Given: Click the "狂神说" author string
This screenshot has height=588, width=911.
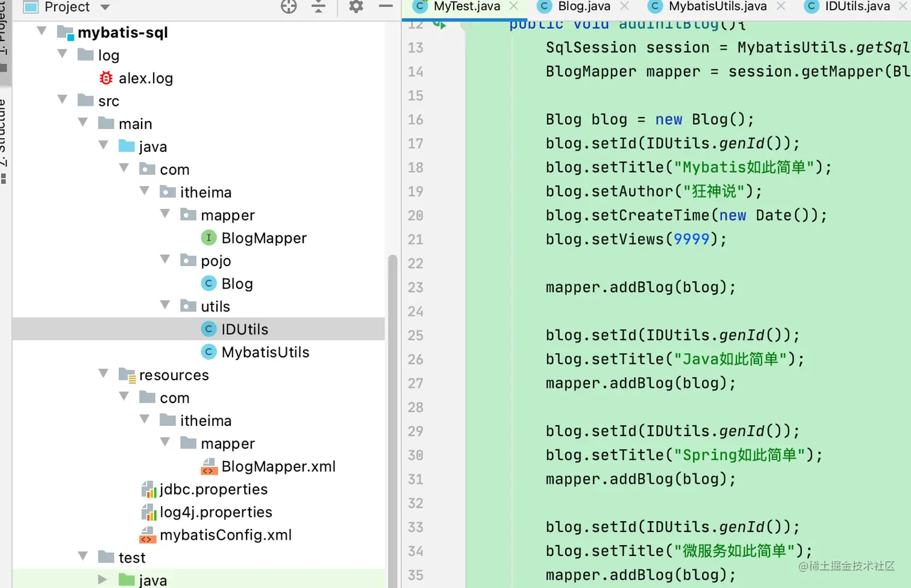Looking at the screenshot, I should (x=714, y=191).
